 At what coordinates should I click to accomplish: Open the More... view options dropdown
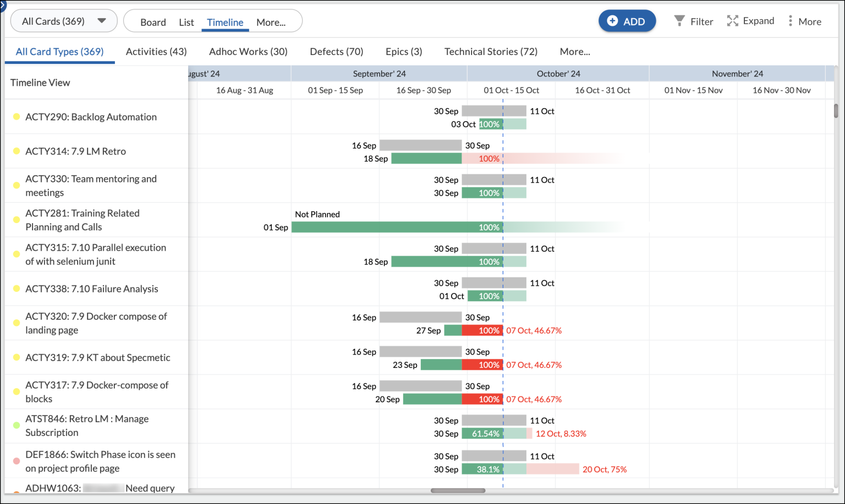[271, 22]
